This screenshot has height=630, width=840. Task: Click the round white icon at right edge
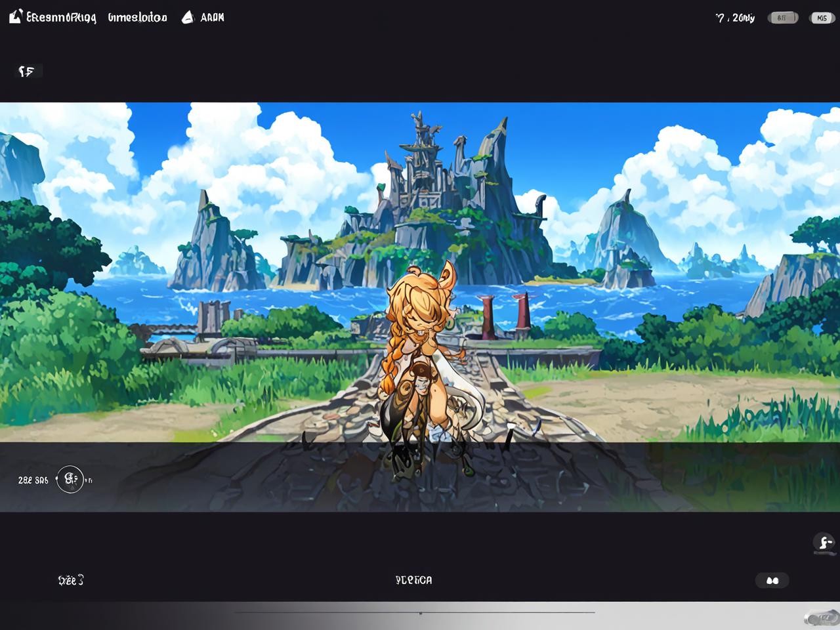[x=824, y=543]
